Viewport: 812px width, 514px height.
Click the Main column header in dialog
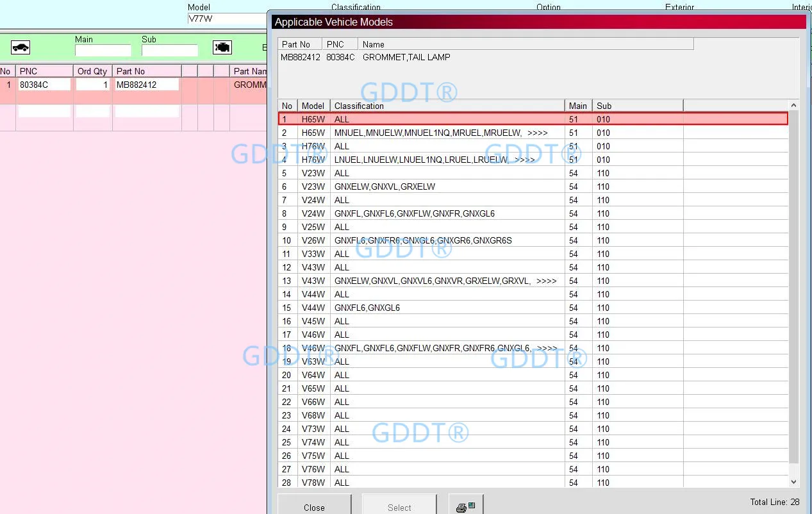pyautogui.click(x=579, y=106)
